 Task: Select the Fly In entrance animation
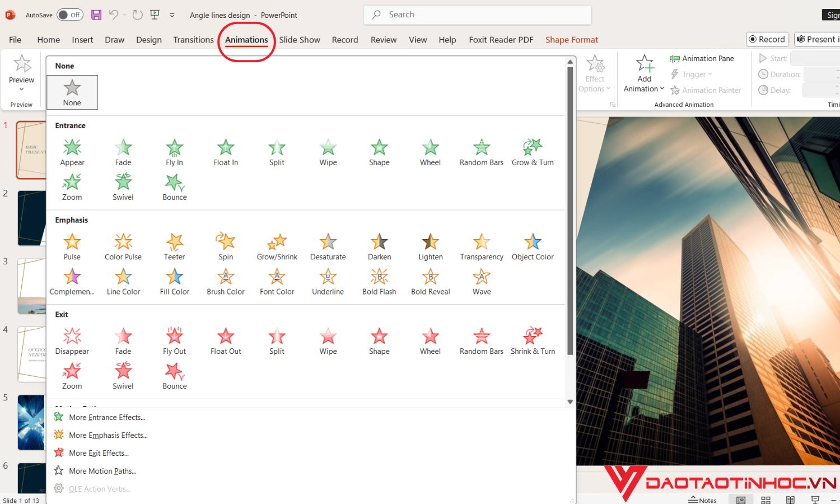click(x=174, y=151)
